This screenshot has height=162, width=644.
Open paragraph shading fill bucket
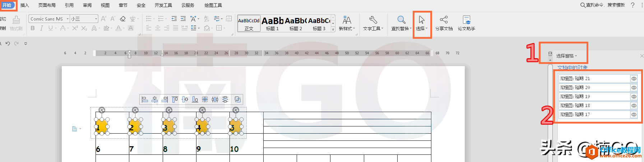click(x=207, y=28)
